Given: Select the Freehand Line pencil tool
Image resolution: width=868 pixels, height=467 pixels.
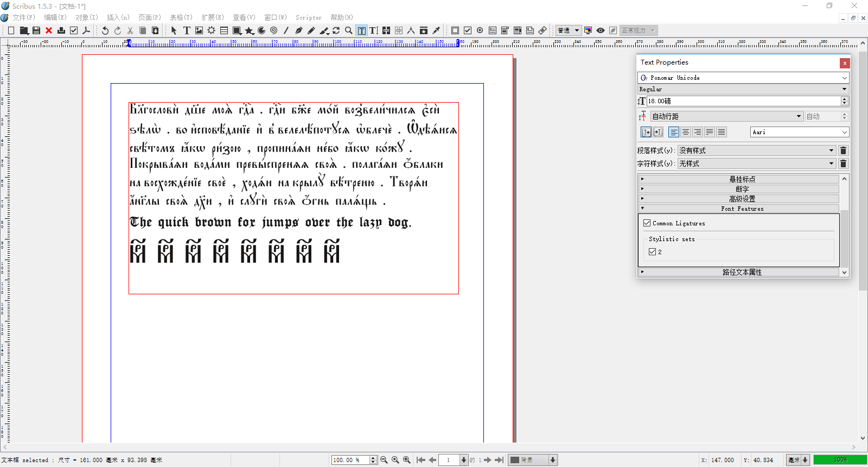Looking at the screenshot, I should [311, 30].
